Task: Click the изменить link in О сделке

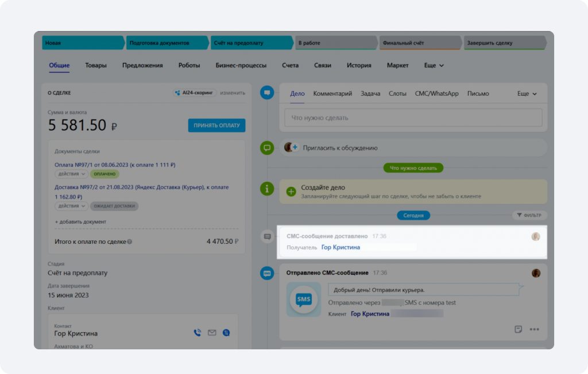Action: 233,92
